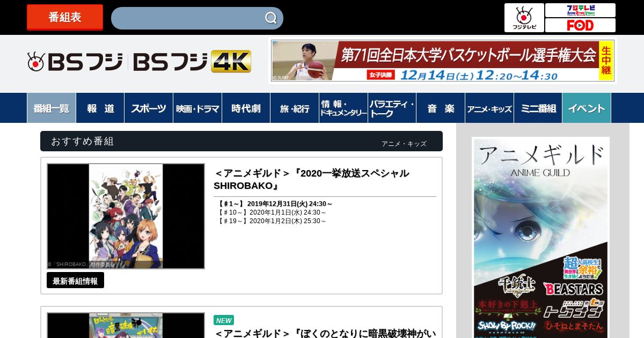
Task: Open the 映画・ドラマ category
Action: tap(197, 108)
